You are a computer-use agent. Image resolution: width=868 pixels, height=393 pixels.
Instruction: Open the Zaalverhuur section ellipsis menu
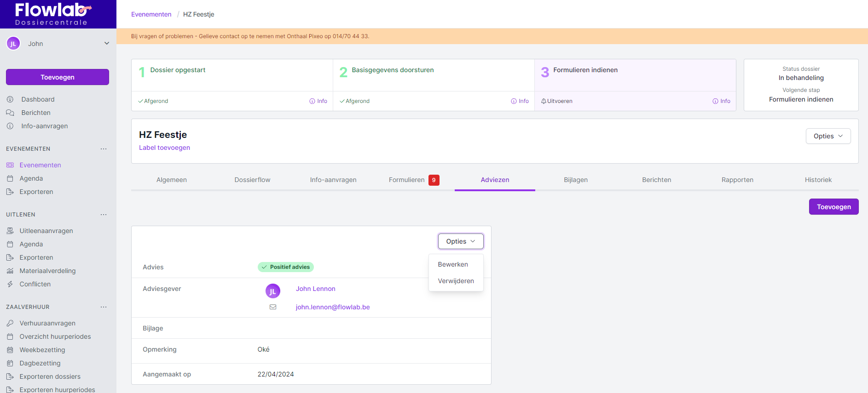tap(104, 307)
